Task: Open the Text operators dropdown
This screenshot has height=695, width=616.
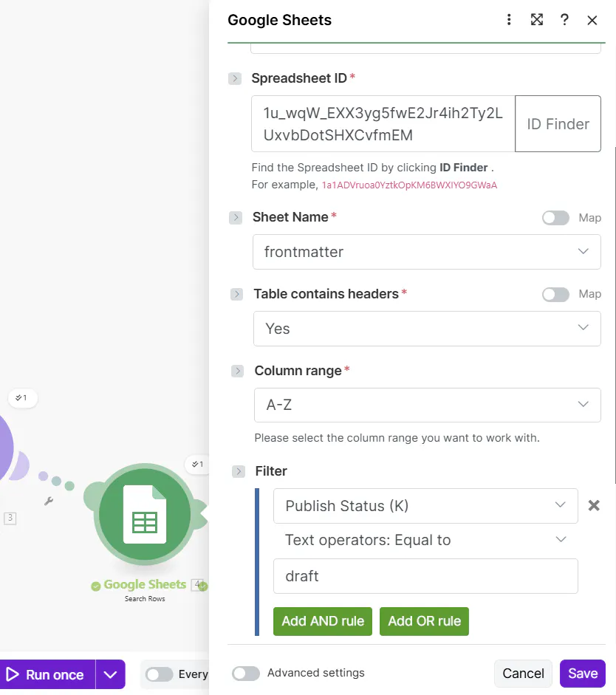Action: 425,540
